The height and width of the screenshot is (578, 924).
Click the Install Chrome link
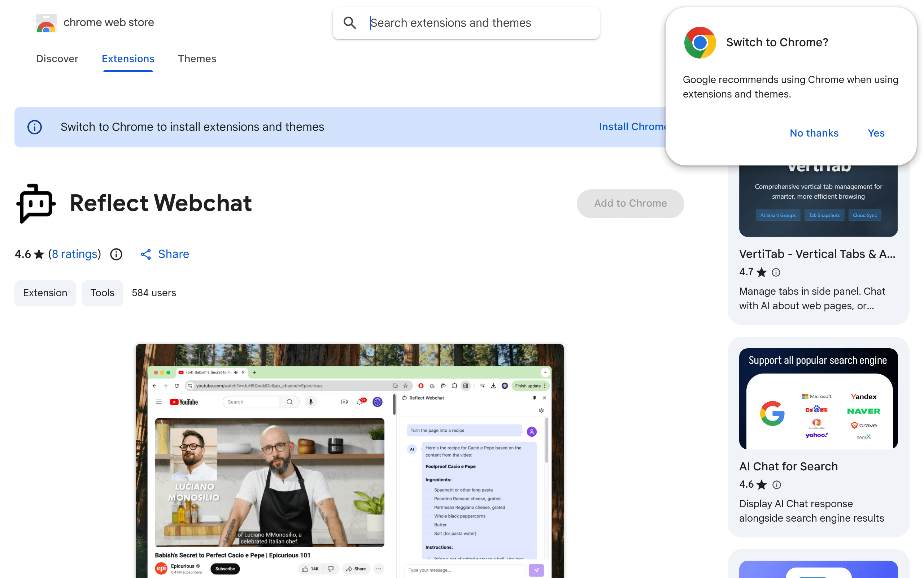tap(633, 127)
